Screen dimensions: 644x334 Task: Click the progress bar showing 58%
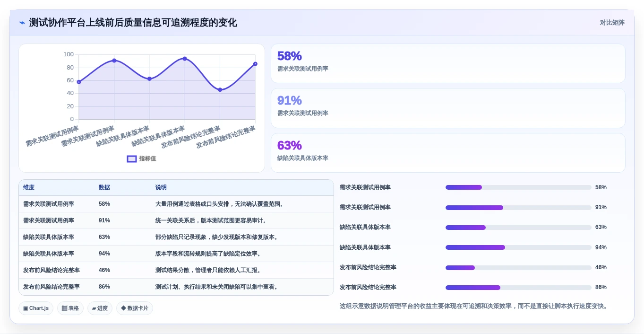518,187
